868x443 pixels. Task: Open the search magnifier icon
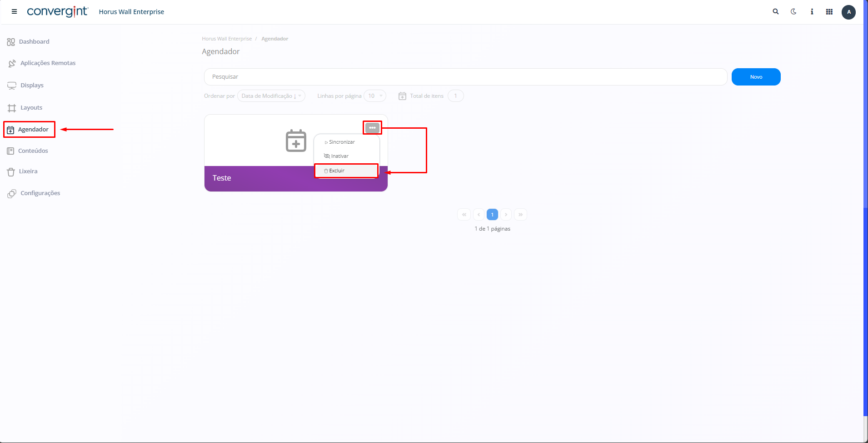[776, 12]
